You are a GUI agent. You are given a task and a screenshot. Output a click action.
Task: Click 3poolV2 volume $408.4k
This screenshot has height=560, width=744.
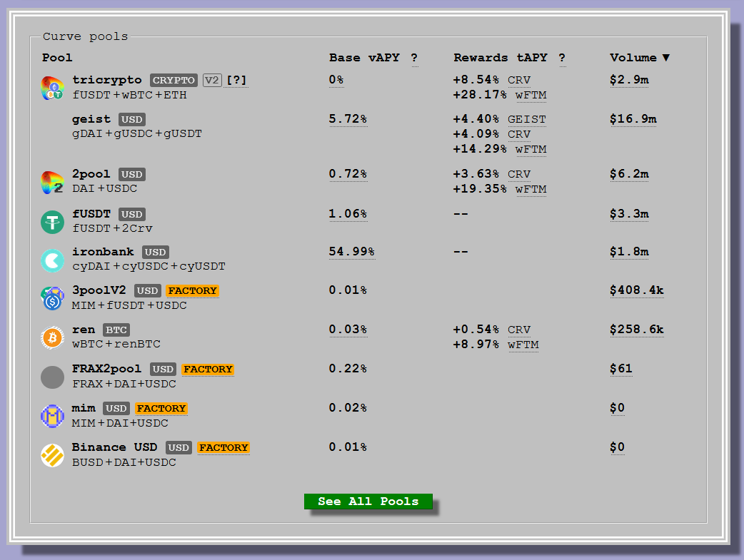[637, 290]
